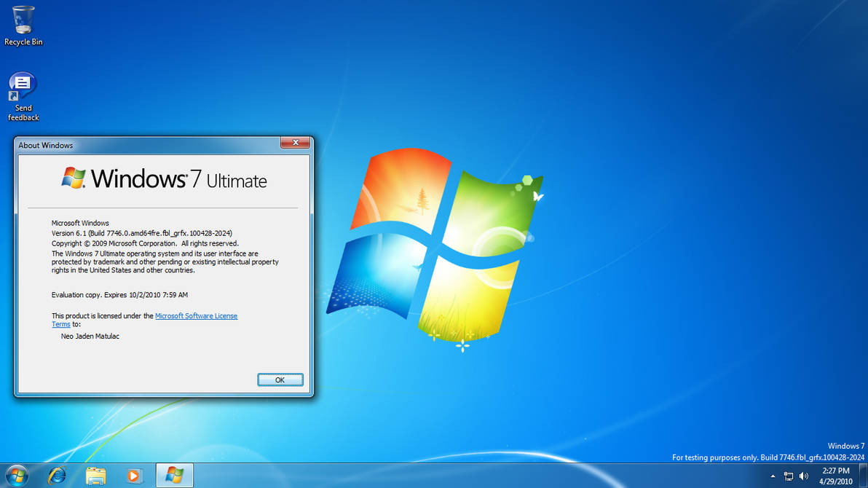Screen dimensions: 868x488
Task: Open Windows Explorer from the taskbar
Action: (95, 476)
